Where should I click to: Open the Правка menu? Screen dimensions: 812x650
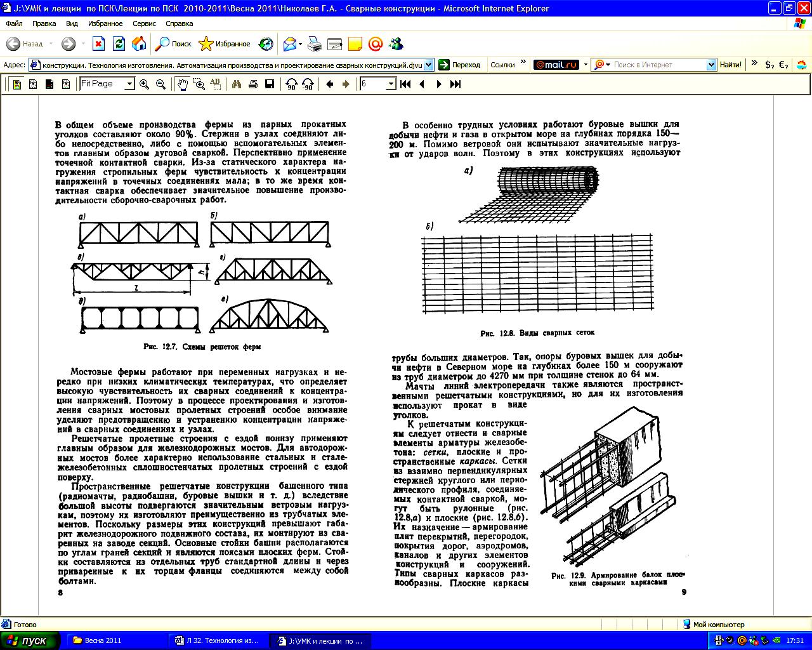(x=44, y=23)
